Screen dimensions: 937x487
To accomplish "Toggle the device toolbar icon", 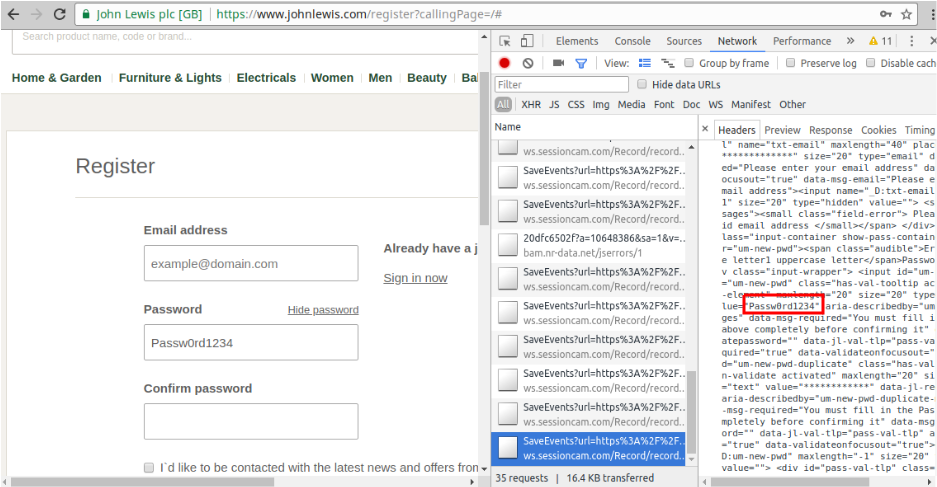I will 526,41.
